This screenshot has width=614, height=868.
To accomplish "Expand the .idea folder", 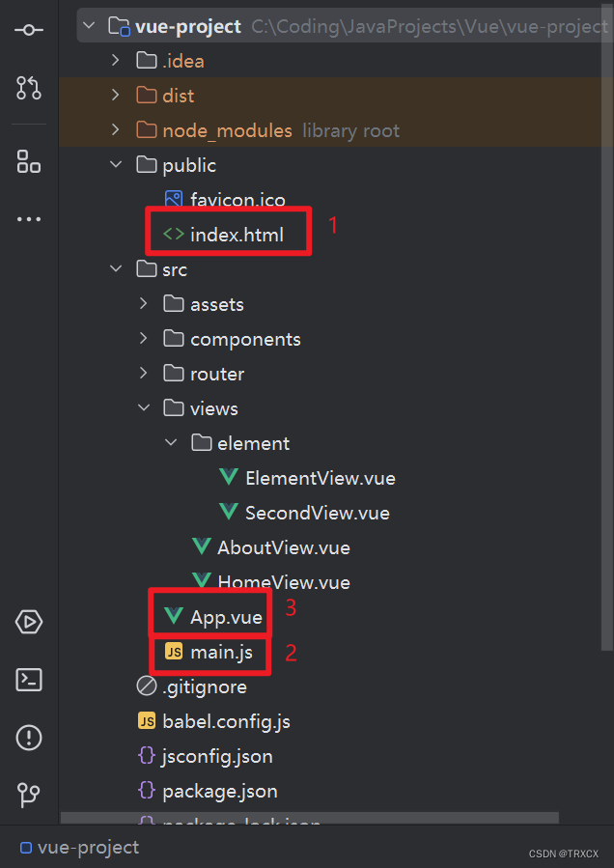I will [x=116, y=61].
